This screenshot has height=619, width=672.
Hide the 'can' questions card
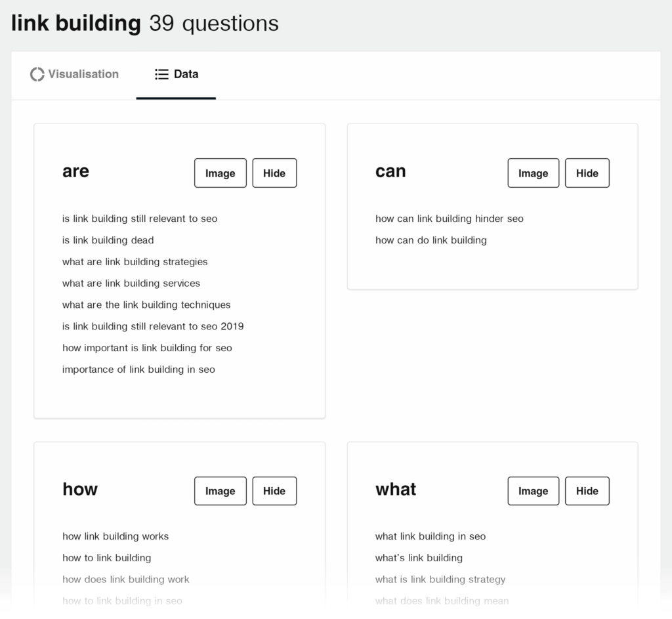click(587, 173)
